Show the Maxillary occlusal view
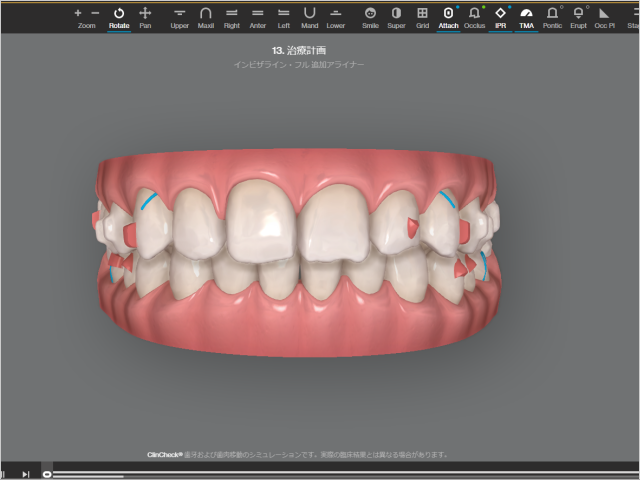Screen dimensions: 640x480 [x=206, y=16]
